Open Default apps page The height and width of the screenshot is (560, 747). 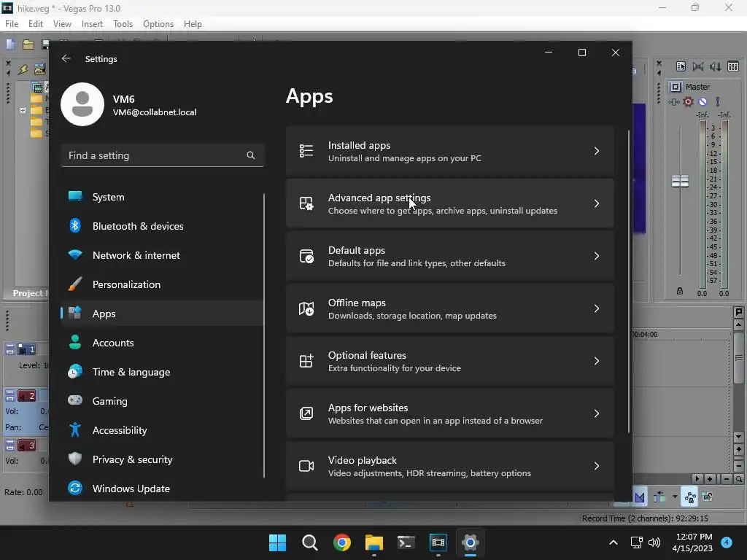point(449,256)
